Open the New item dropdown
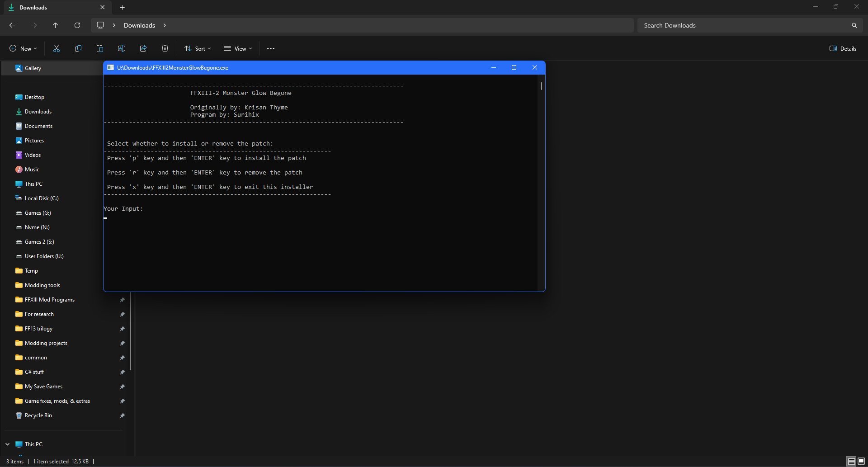 point(23,48)
